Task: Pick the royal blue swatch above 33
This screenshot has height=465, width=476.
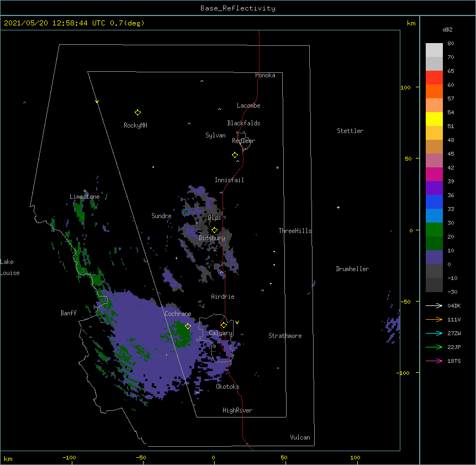Action: [434, 202]
